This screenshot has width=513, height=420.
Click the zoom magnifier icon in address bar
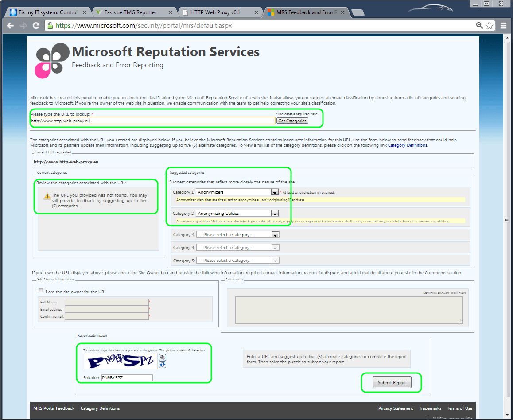click(x=479, y=26)
